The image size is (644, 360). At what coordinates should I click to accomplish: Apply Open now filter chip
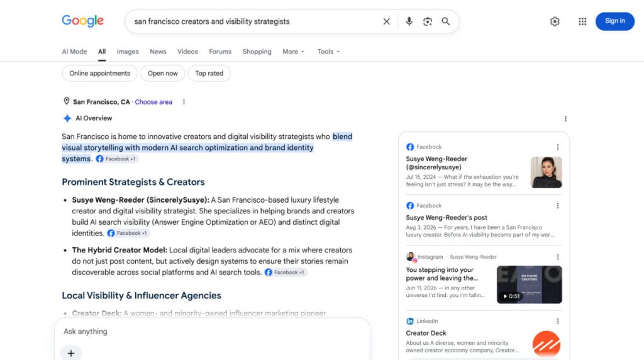point(163,73)
